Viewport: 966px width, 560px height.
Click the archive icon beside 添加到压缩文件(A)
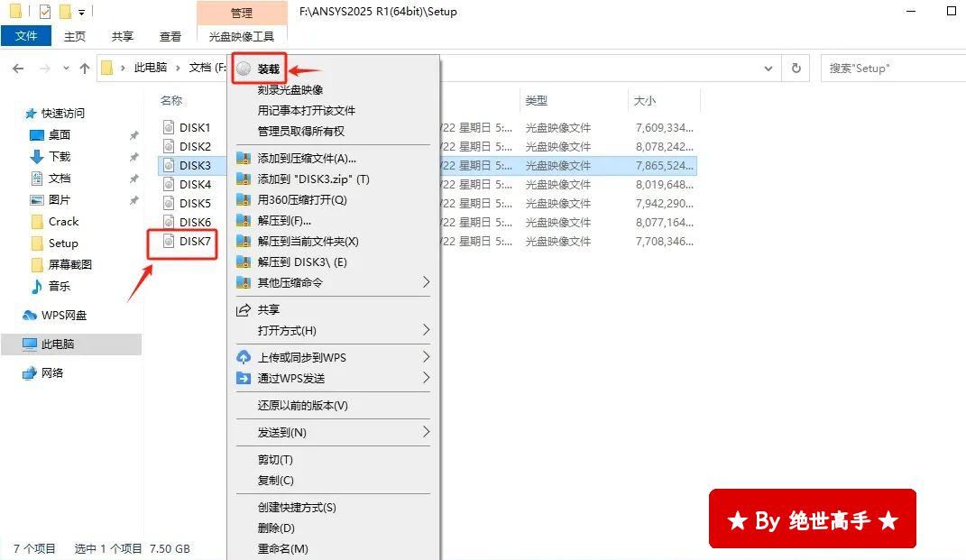pyautogui.click(x=244, y=159)
